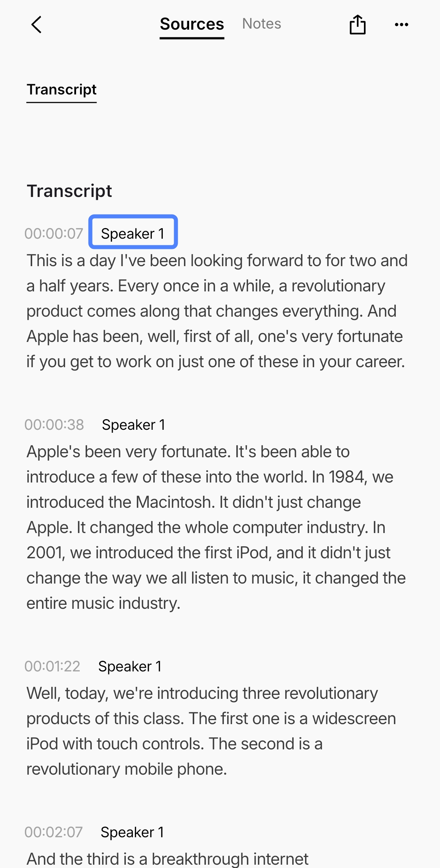Tap Speaker 1 label at 00:02:07

[x=132, y=832]
